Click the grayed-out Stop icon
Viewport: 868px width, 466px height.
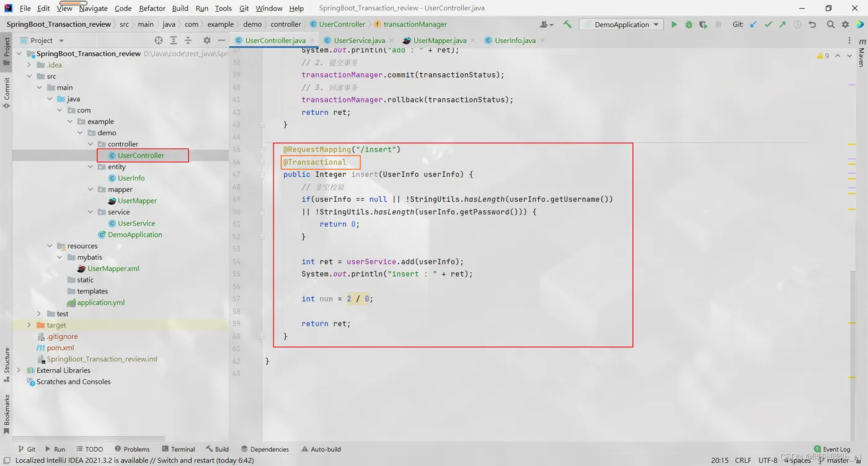click(x=718, y=25)
